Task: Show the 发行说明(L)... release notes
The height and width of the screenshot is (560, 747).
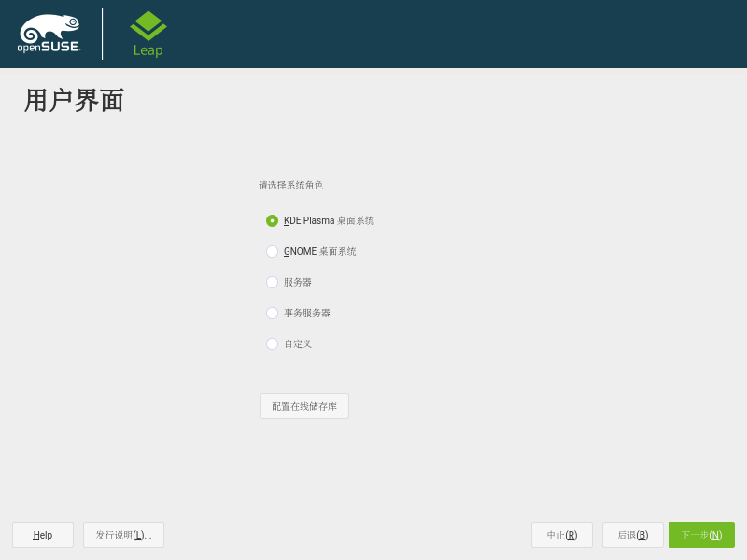Action: point(123,535)
